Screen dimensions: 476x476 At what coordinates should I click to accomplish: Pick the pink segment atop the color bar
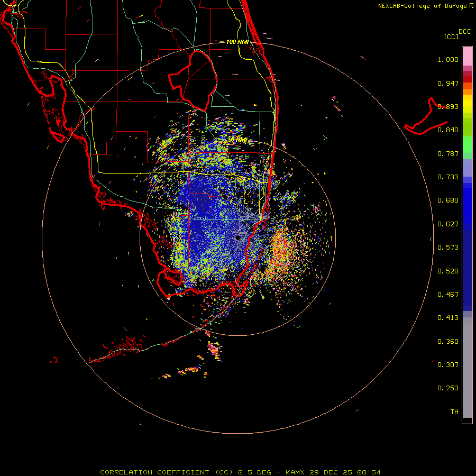tap(467, 56)
